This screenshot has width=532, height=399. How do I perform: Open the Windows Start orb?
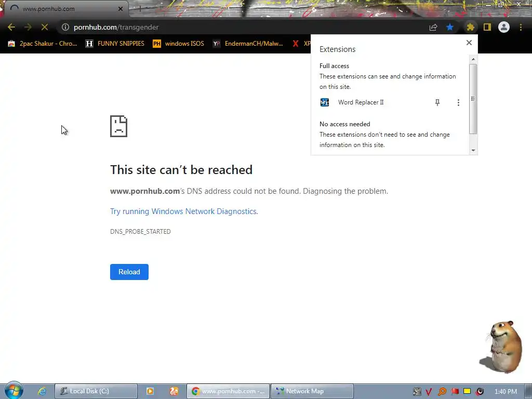pyautogui.click(x=14, y=391)
